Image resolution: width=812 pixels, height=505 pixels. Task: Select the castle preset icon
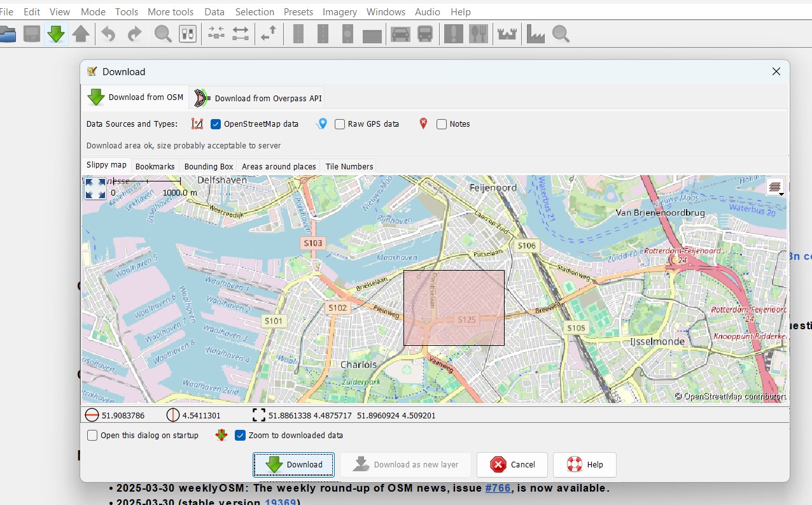(507, 34)
